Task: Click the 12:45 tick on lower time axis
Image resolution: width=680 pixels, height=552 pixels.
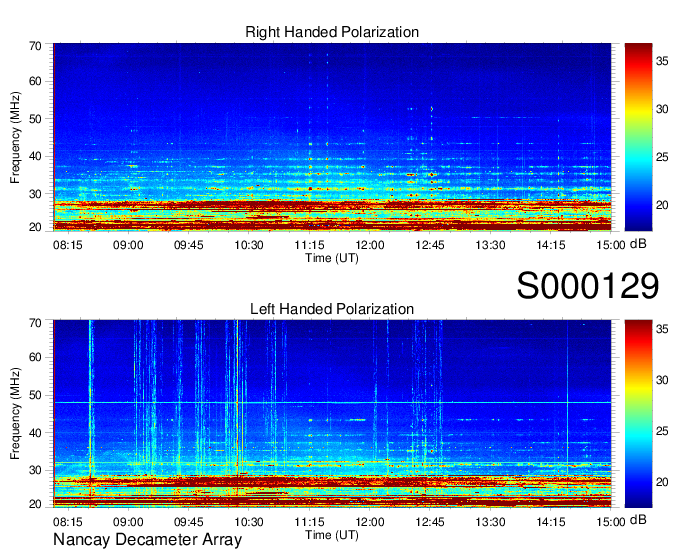Action: (430, 522)
